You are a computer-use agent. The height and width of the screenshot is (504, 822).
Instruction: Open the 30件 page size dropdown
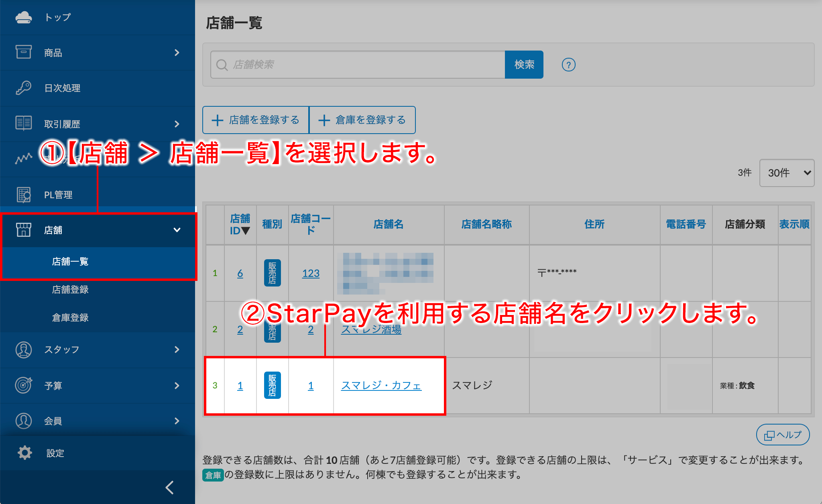[x=787, y=173]
